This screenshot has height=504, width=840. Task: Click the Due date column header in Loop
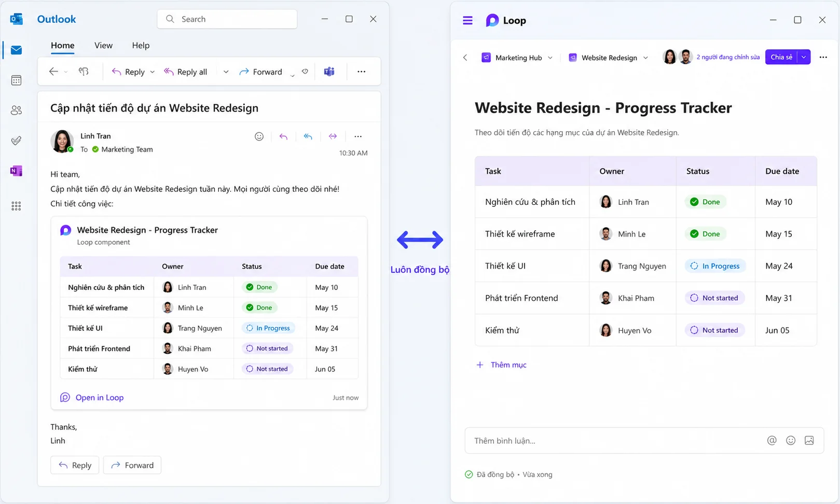coord(786,171)
